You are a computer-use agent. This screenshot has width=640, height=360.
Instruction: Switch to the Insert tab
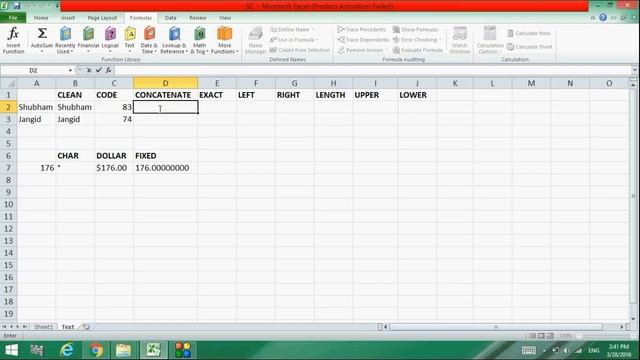68,18
